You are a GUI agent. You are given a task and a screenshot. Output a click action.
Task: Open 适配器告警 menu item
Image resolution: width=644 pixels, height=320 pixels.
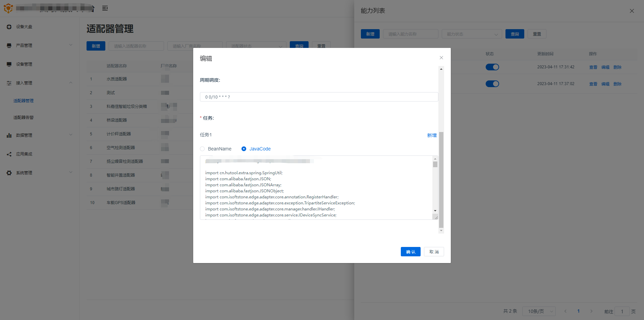(23, 118)
